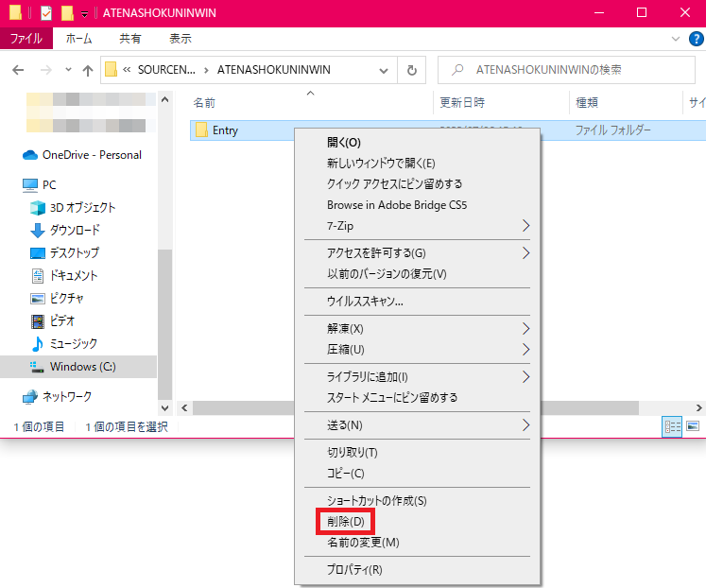Viewport: 706px width, 588px height.
Task: Sort by 更新日時 column header
Action: (x=462, y=102)
